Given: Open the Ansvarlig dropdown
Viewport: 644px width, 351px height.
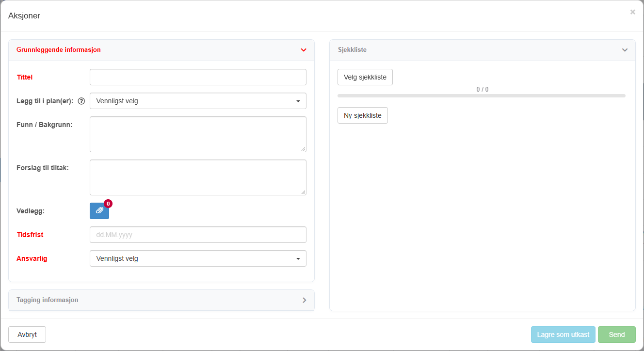Looking at the screenshot, I should pos(198,258).
